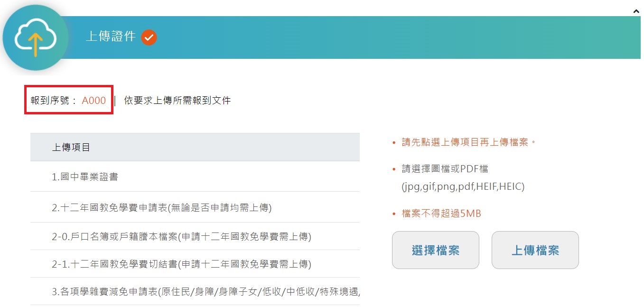
Task: Click the vertical divider after A000
Action: tap(115, 101)
